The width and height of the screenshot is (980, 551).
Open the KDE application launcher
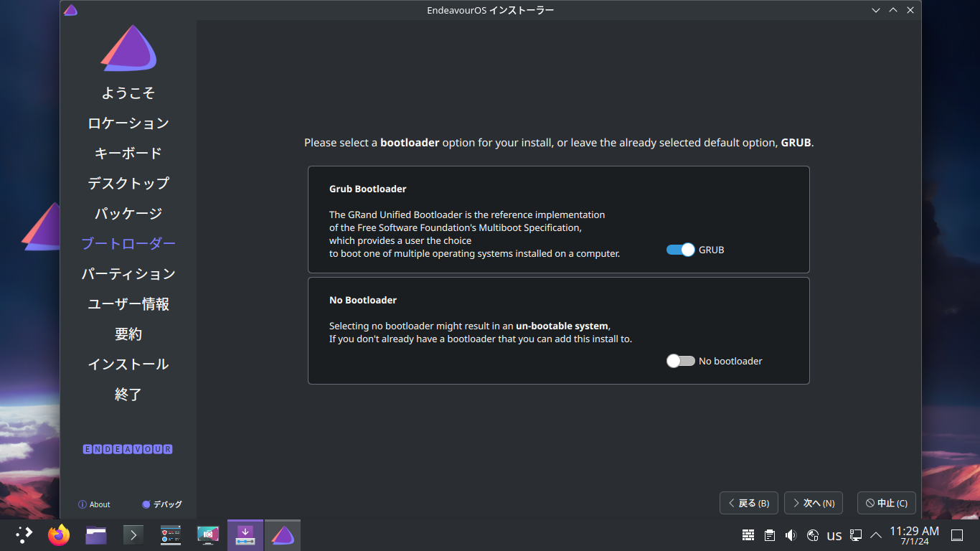pos(24,534)
